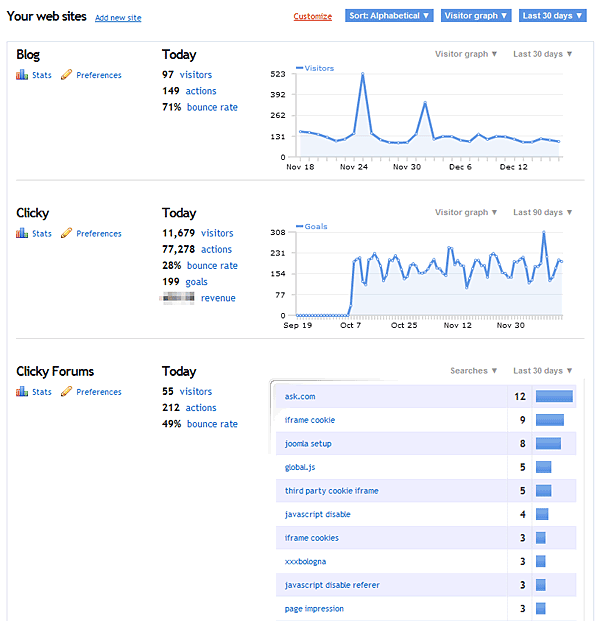
Task: Open the 'iframe cookies' search term
Action: click(311, 538)
